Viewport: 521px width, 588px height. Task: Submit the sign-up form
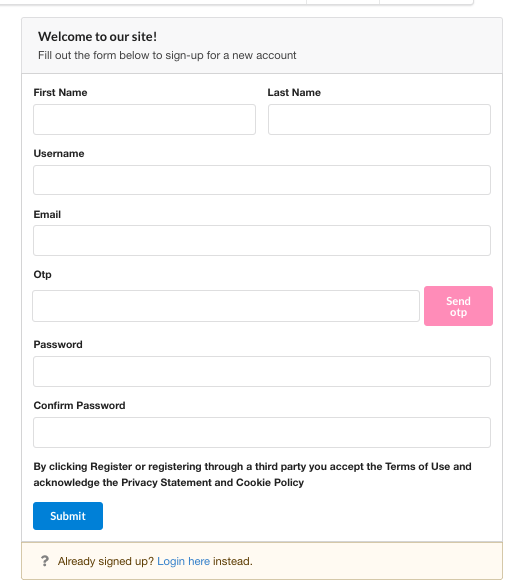pos(68,516)
